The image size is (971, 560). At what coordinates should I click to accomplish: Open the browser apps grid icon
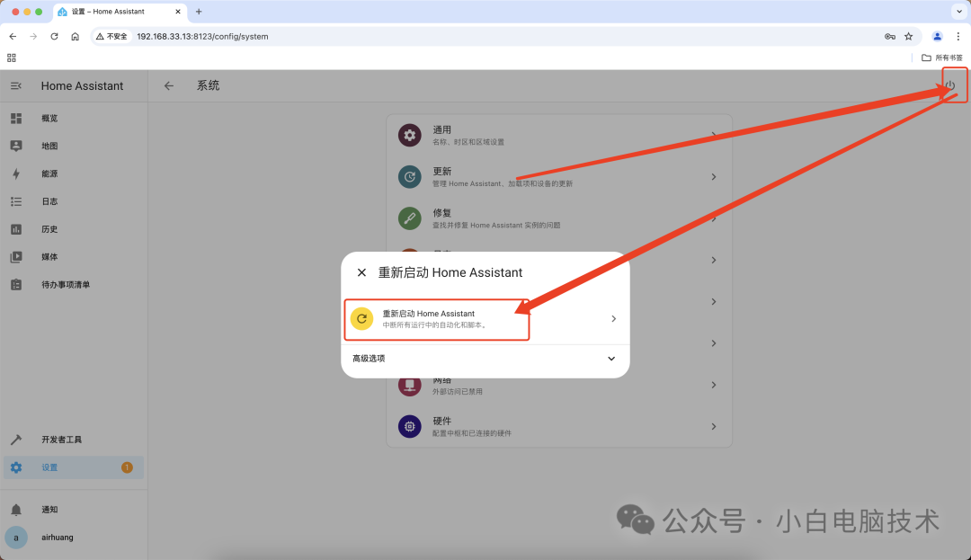point(11,58)
